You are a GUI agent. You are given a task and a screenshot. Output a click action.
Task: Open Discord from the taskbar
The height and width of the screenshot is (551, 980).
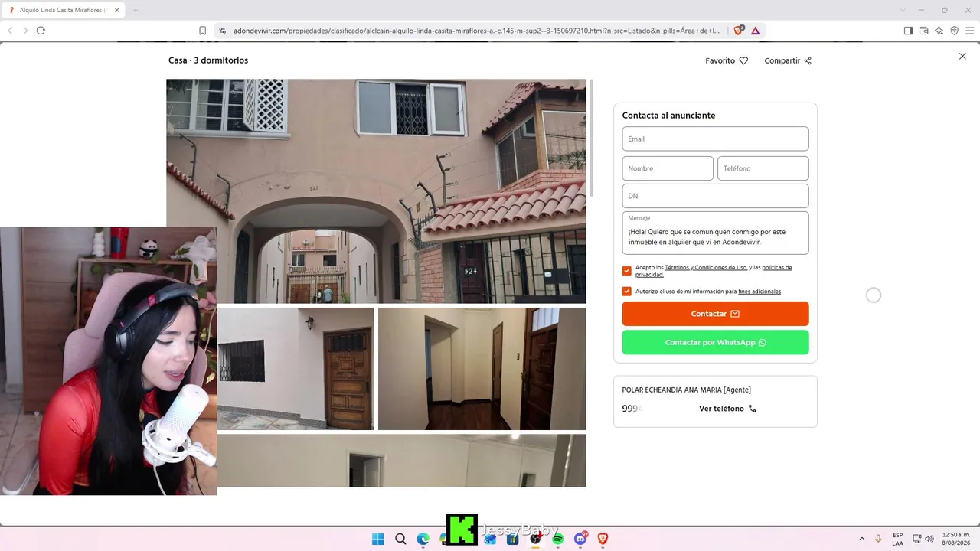(580, 539)
